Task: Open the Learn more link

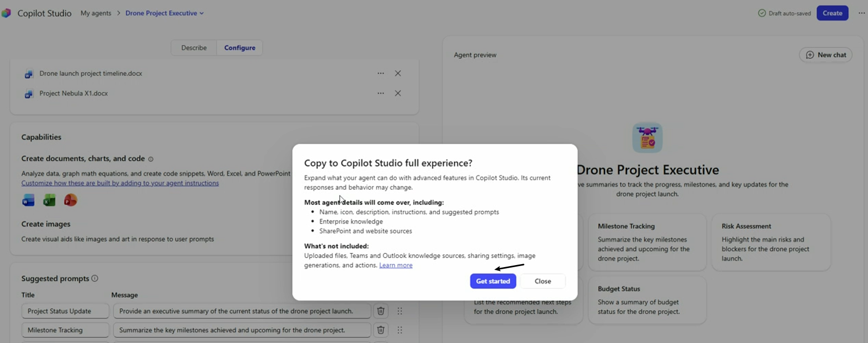Action: [396, 265]
